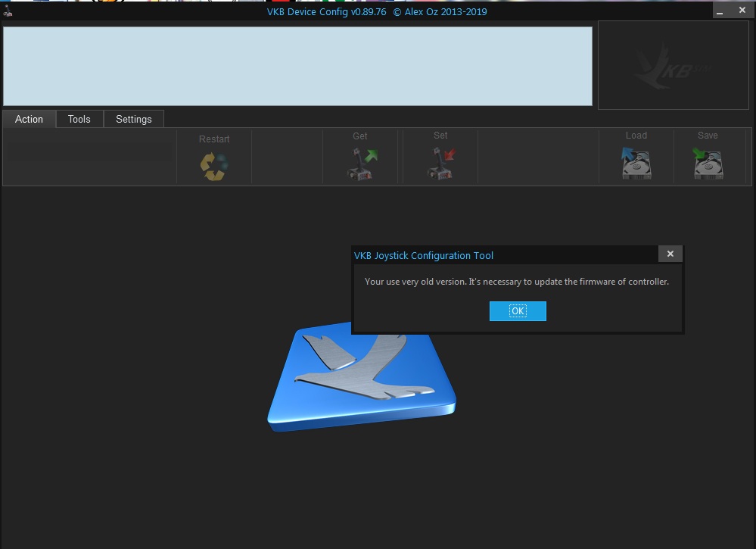Click the VKB Joystick Configuration Tool dialog title
This screenshot has height=549, width=756.
click(423, 256)
